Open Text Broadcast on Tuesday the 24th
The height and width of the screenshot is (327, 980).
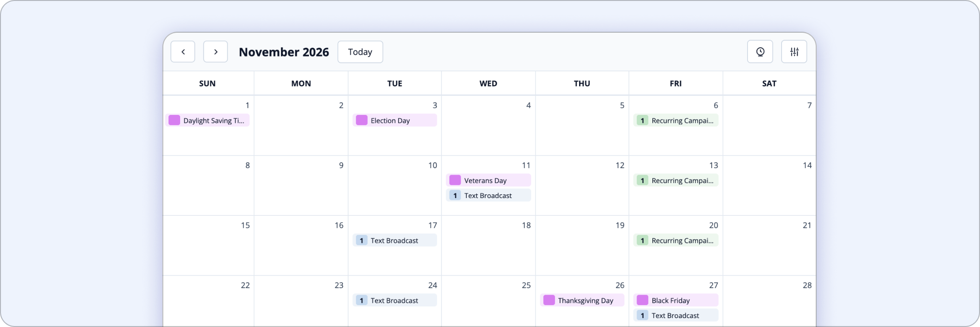[395, 300]
